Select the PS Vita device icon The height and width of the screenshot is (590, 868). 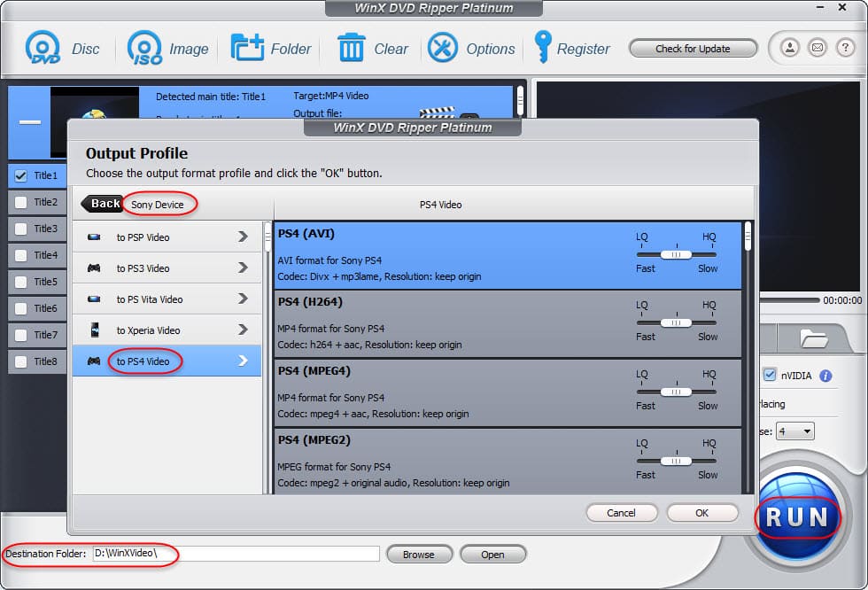point(94,299)
